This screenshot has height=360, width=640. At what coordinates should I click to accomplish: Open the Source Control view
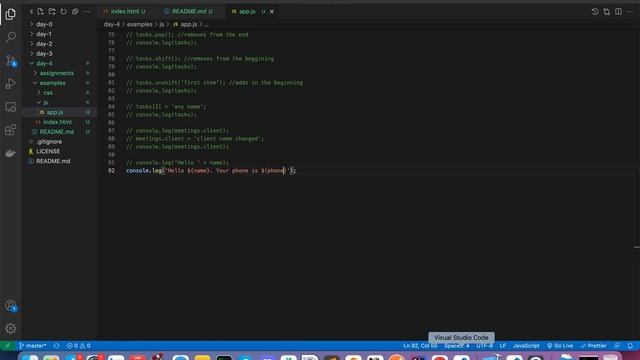[x=11, y=61]
